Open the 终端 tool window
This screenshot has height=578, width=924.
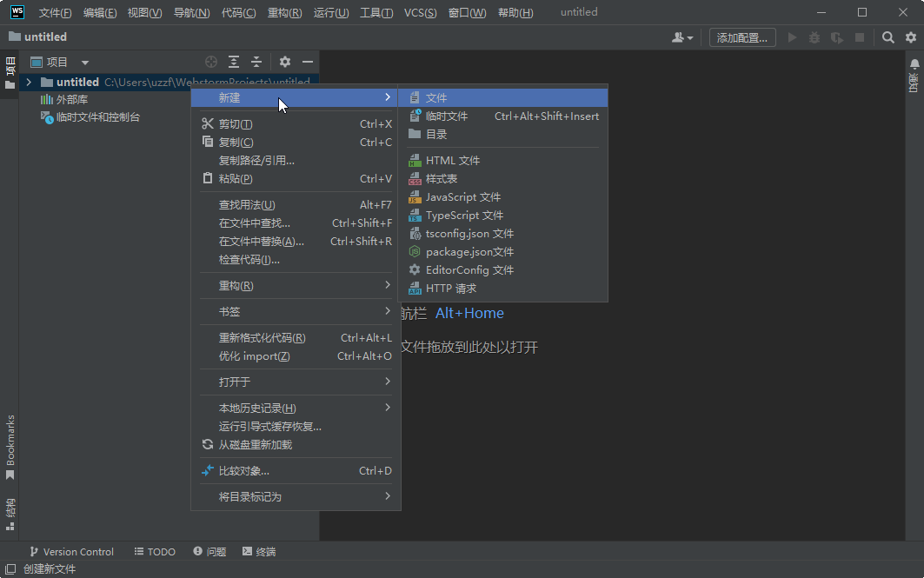click(259, 551)
